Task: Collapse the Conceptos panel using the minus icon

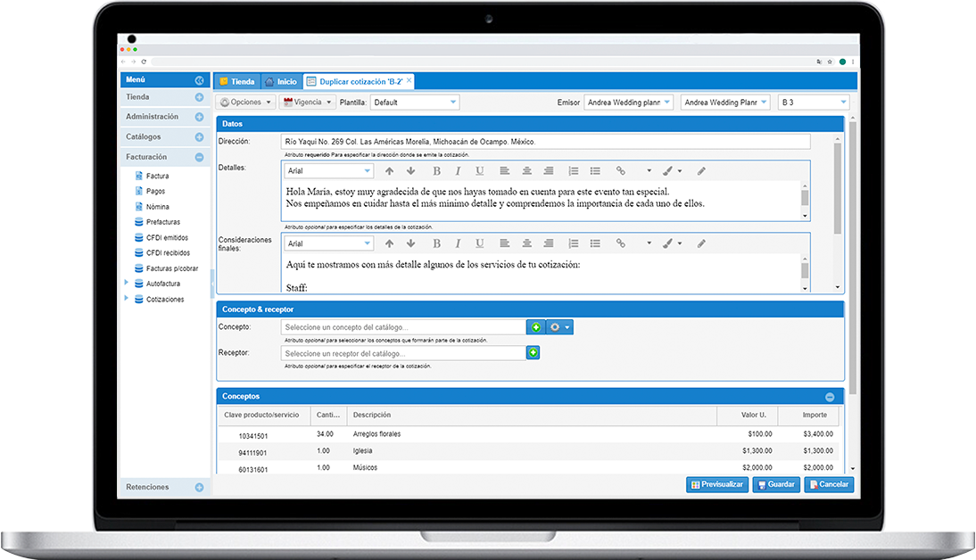Action: pyautogui.click(x=830, y=397)
